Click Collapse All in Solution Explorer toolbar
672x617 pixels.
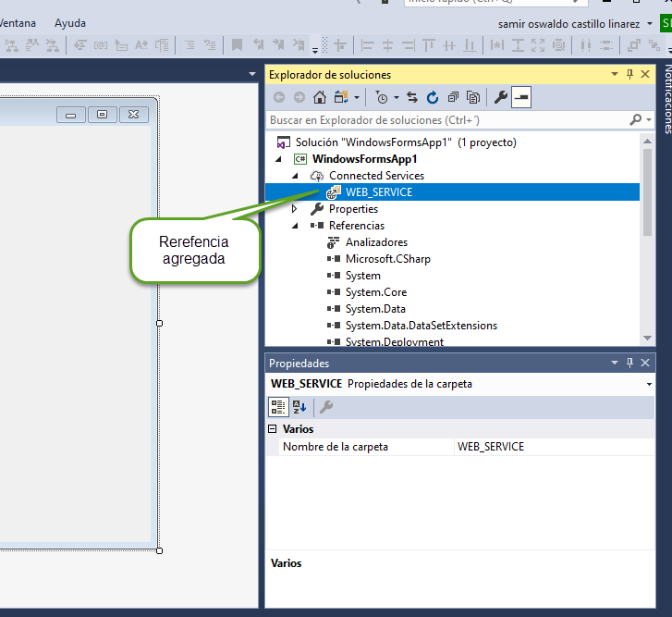coord(453,97)
